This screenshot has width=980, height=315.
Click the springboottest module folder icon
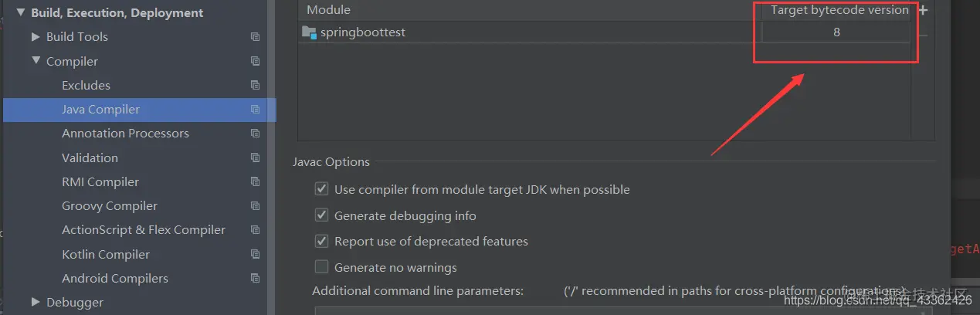[x=309, y=32]
